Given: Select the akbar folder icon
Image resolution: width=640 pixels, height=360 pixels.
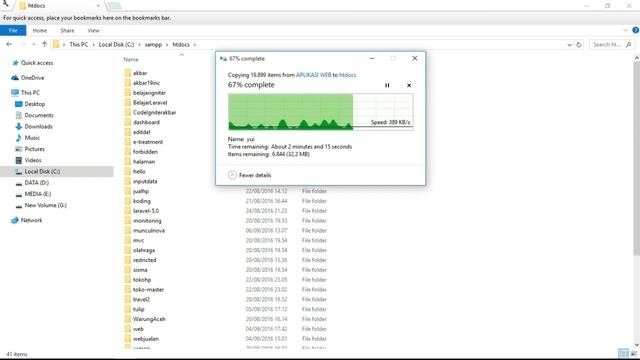Looking at the screenshot, I should click(x=128, y=73).
